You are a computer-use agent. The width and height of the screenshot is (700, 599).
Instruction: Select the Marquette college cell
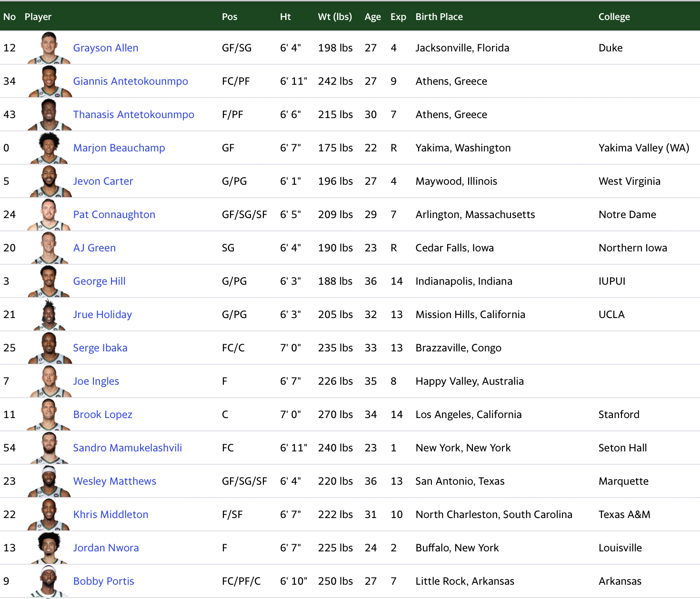click(x=624, y=481)
